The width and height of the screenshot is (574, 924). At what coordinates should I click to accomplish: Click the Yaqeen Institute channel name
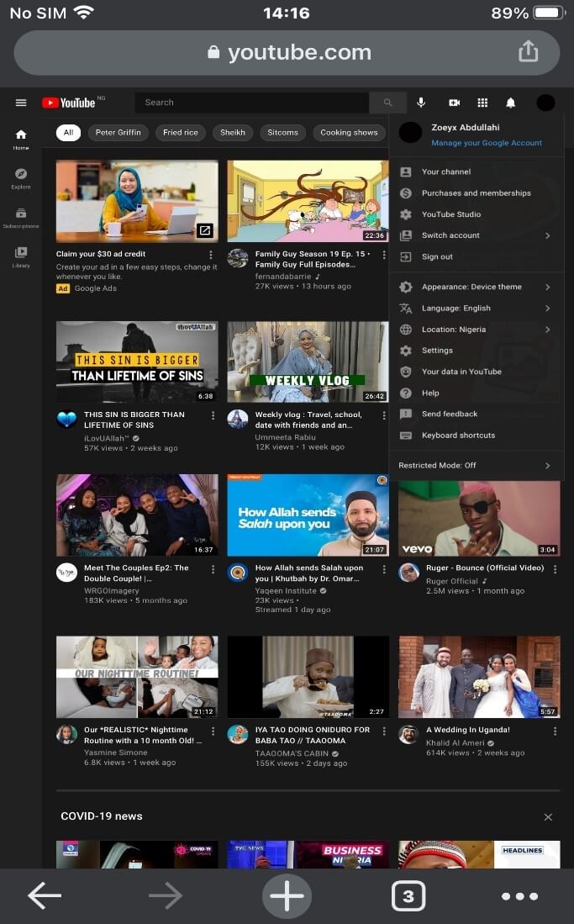pos(286,590)
